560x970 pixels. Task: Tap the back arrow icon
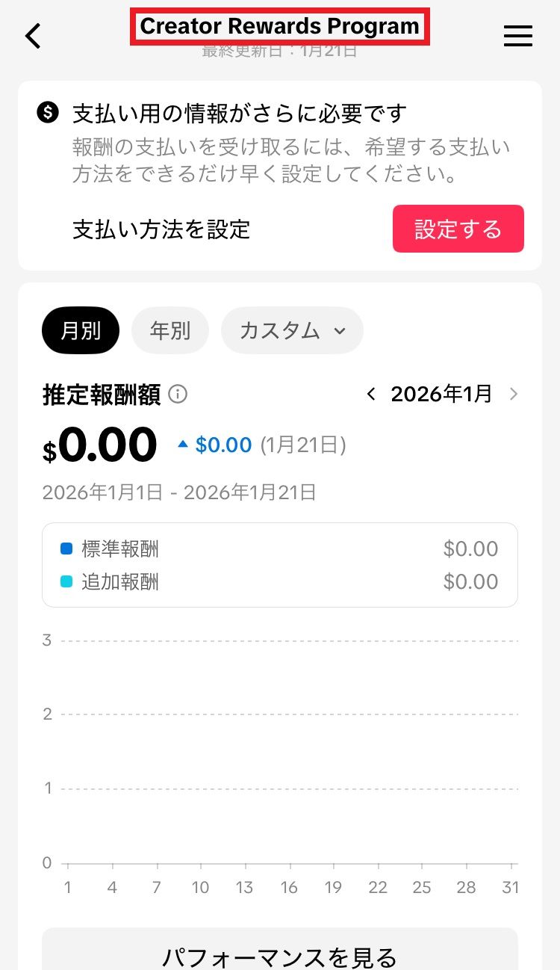point(33,35)
